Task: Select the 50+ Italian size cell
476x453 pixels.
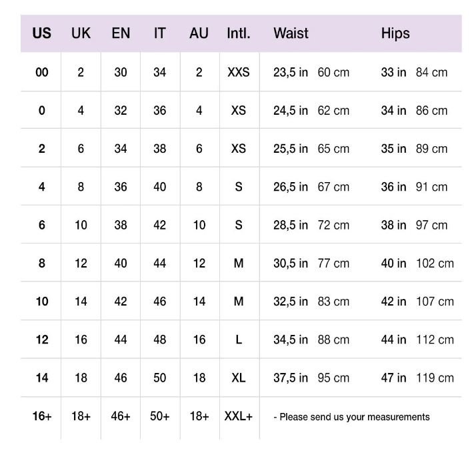Action: [160, 416]
